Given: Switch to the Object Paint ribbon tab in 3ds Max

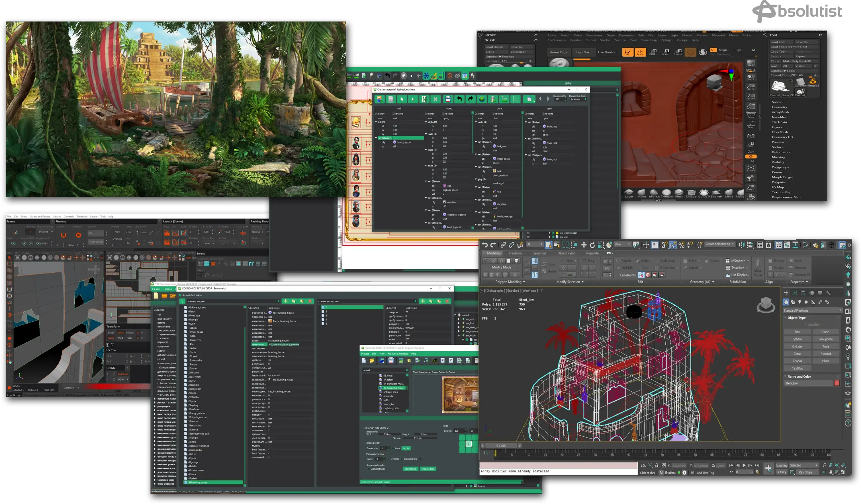Looking at the screenshot, I should click(x=566, y=253).
